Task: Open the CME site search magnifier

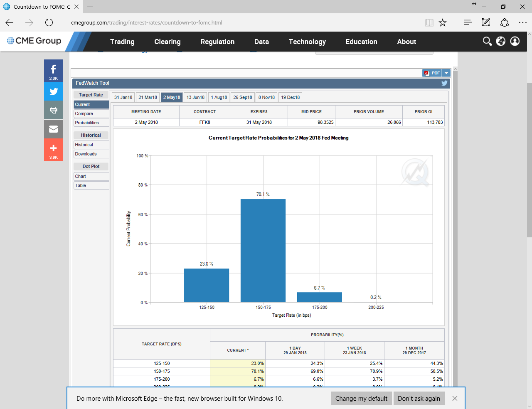Action: pos(487,41)
